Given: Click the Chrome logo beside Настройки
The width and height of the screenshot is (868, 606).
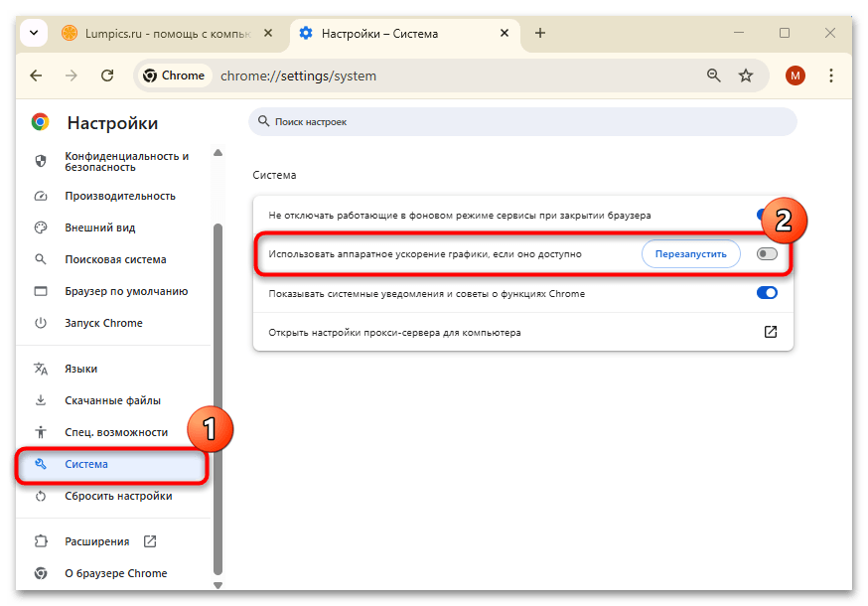Looking at the screenshot, I should point(40,122).
